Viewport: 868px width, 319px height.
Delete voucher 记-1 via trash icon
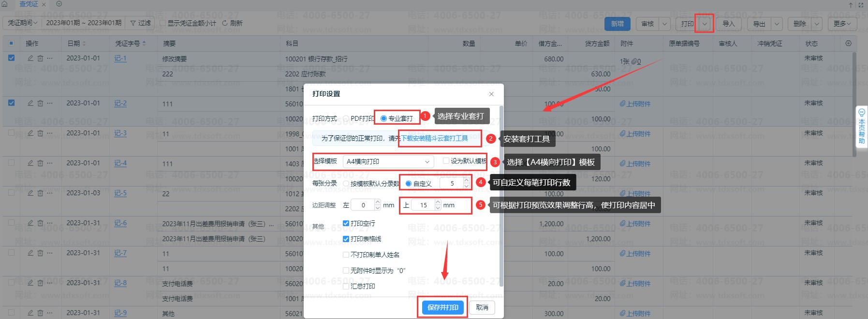coord(40,58)
